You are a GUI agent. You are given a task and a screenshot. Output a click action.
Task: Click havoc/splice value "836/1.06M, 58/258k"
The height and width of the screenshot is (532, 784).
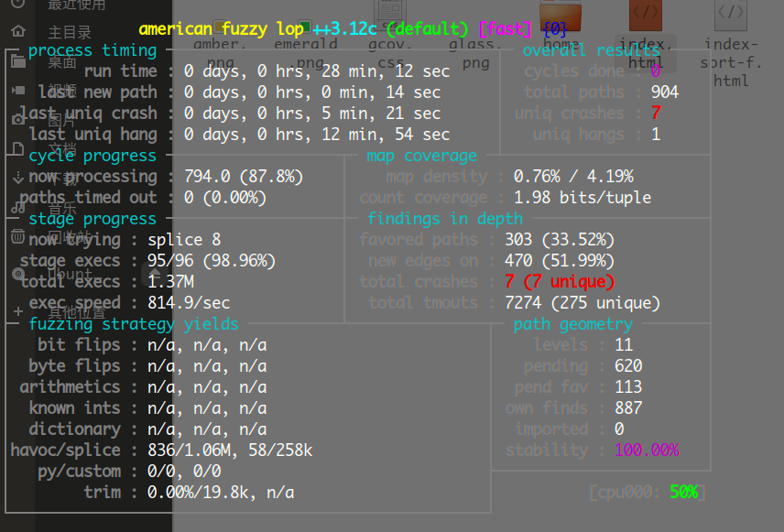click(230, 451)
